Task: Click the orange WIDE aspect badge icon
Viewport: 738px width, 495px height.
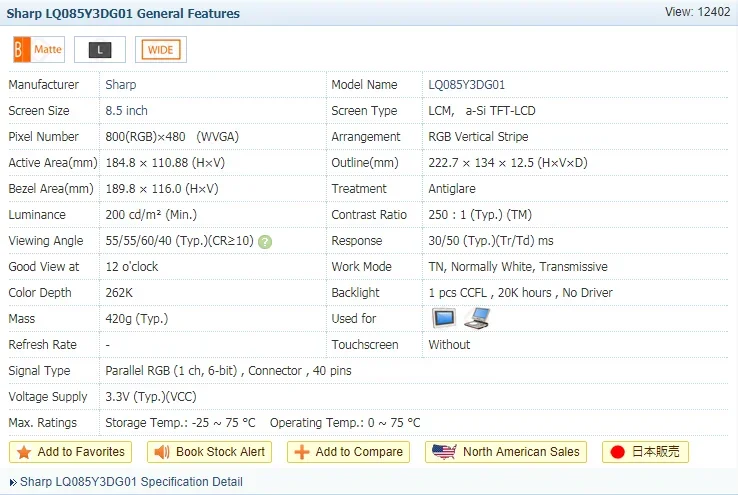Action: pos(161,49)
